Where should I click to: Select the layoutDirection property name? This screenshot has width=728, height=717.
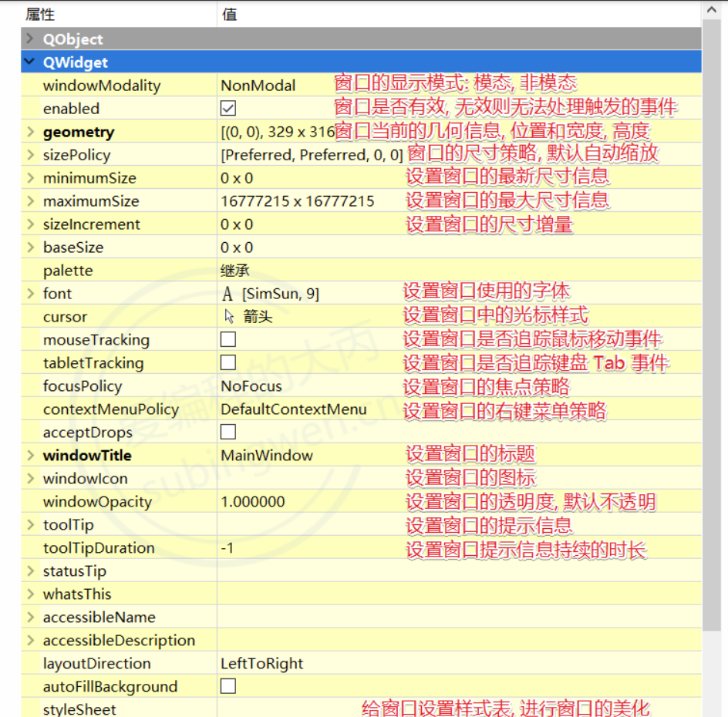(96, 663)
